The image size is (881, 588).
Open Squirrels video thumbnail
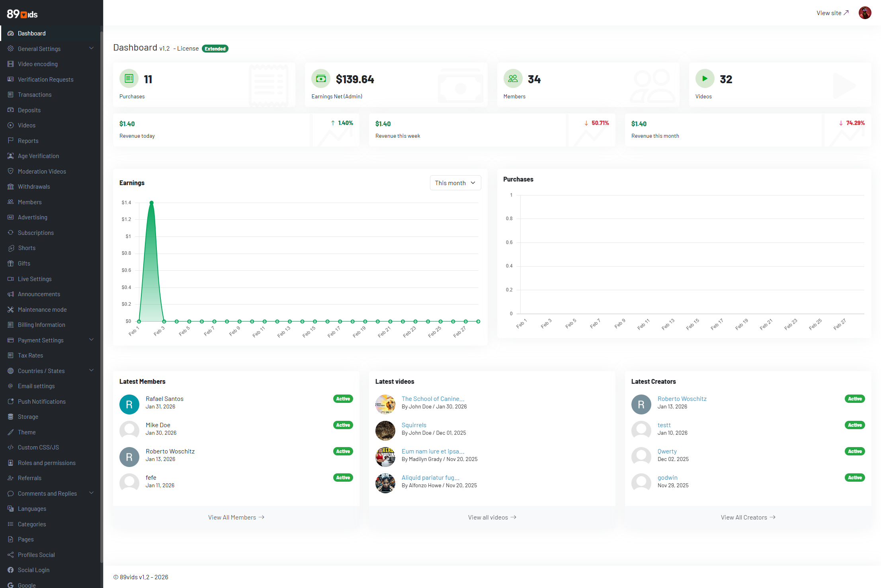[x=385, y=430]
